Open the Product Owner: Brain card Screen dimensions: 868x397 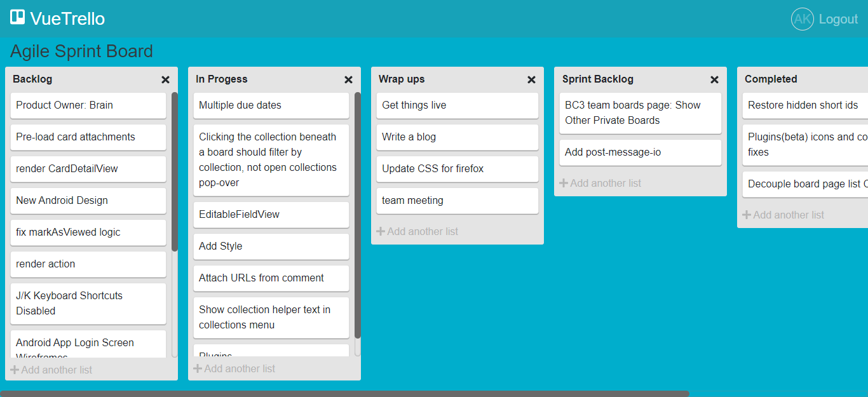[88, 105]
